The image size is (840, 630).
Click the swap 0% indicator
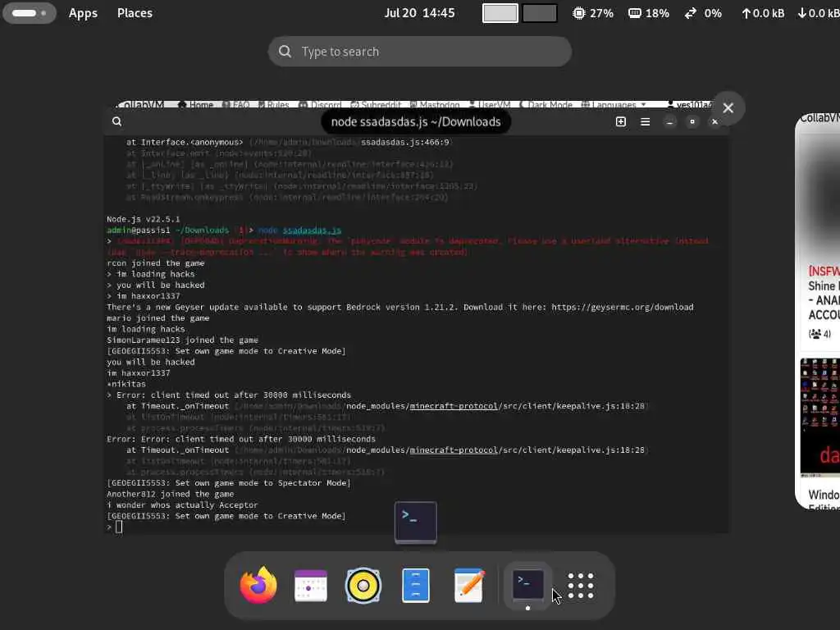click(703, 13)
